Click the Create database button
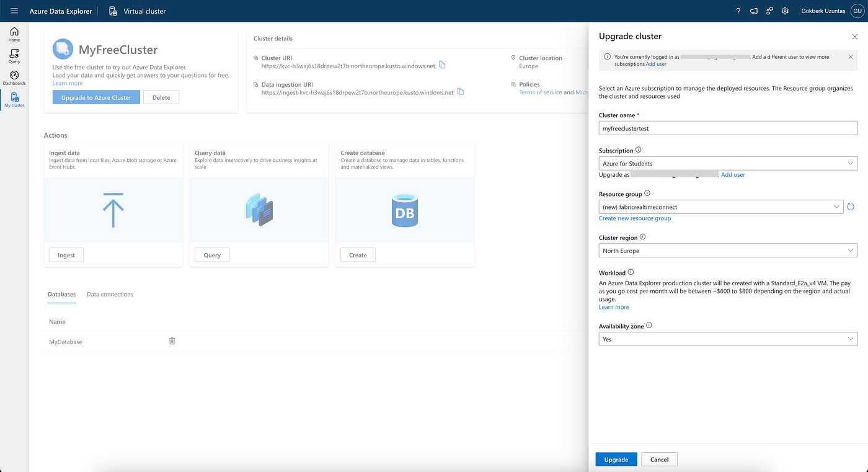Screen dimensions: 868x472 [358, 255]
